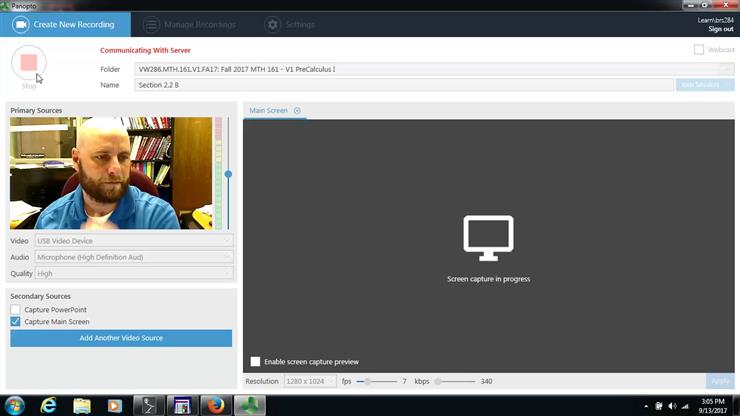Open Internet Explorer from the taskbar
This screenshot has height=416, width=740.
(x=48, y=405)
